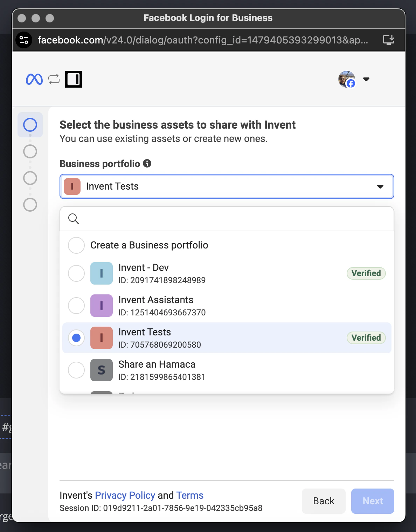Choose Create a Business portfolio
The width and height of the screenshot is (416, 532).
pos(76,245)
